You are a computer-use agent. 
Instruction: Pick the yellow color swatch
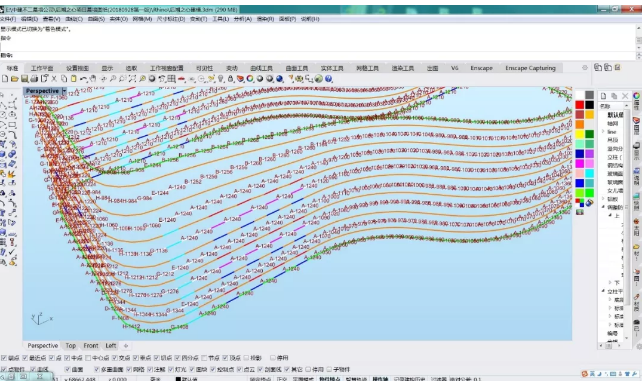[580, 134]
